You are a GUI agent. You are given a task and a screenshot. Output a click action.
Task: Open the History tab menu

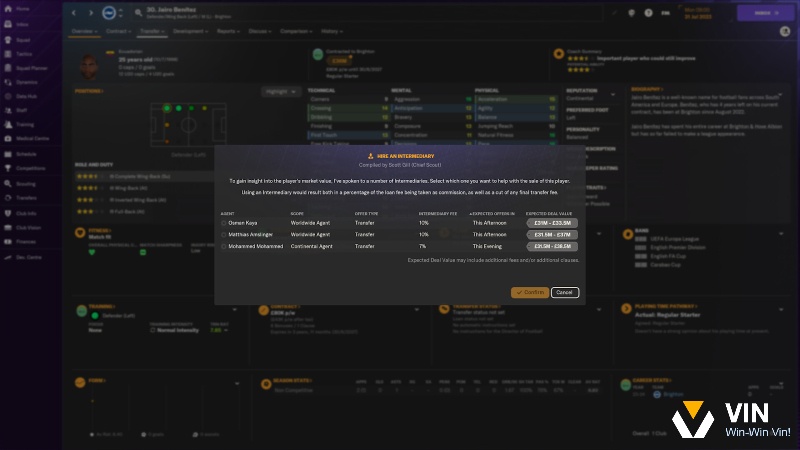[x=332, y=32]
